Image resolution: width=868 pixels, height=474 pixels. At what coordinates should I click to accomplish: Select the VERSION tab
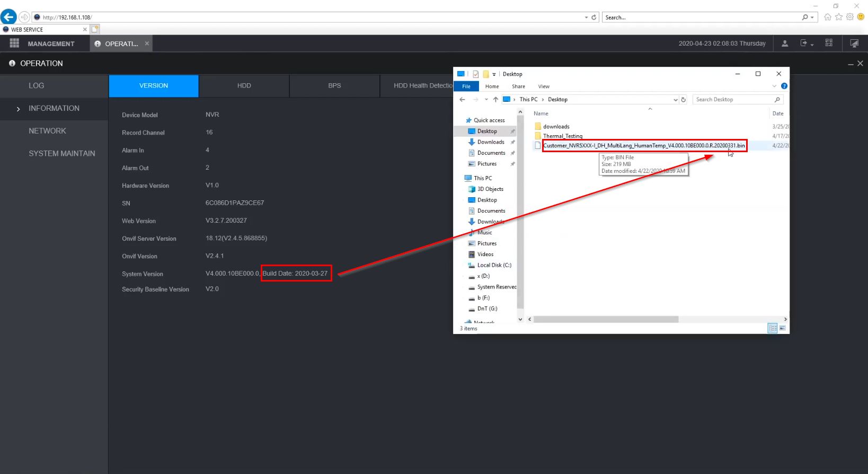(154, 86)
